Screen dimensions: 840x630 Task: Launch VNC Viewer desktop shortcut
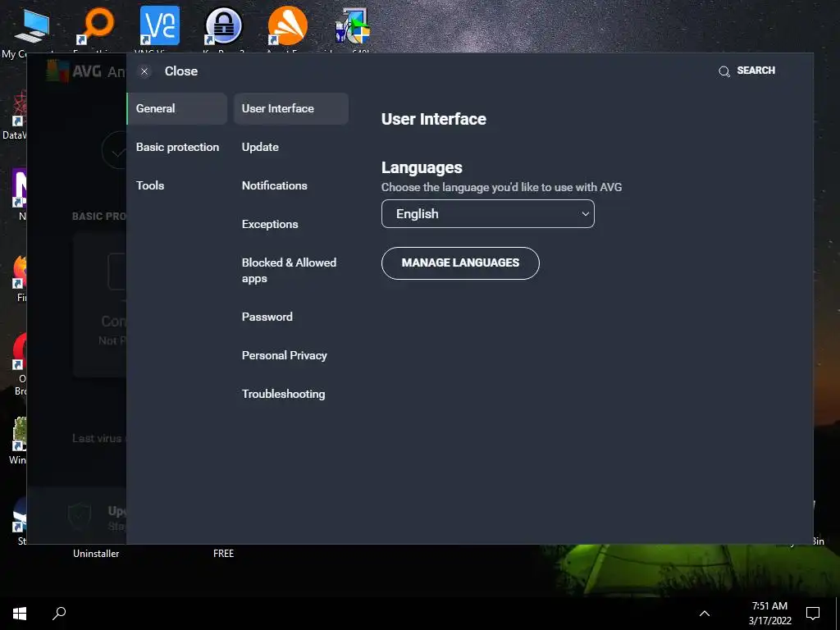(x=160, y=25)
